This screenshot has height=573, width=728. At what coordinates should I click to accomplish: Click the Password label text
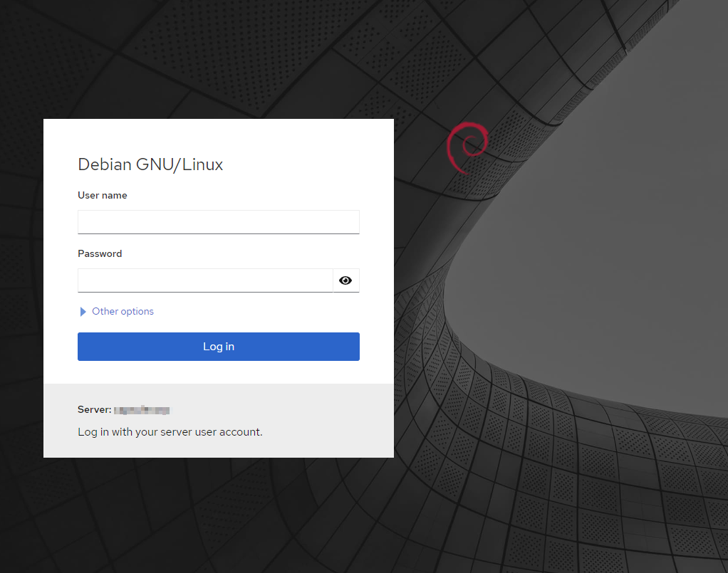(x=100, y=254)
